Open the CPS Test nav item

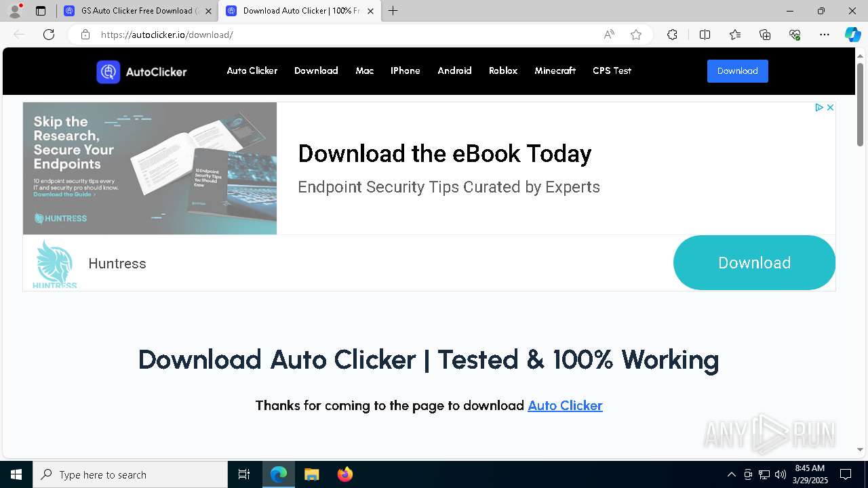point(612,70)
